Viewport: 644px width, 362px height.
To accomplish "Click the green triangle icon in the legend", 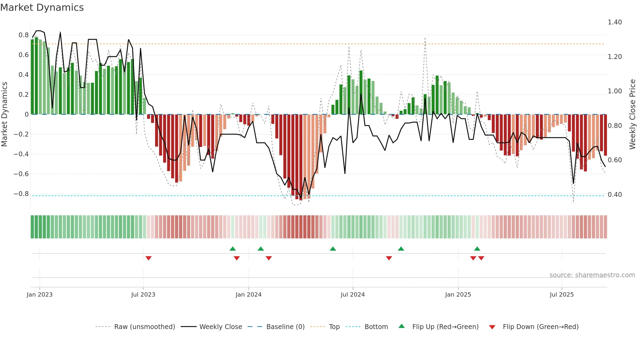I will click(402, 326).
